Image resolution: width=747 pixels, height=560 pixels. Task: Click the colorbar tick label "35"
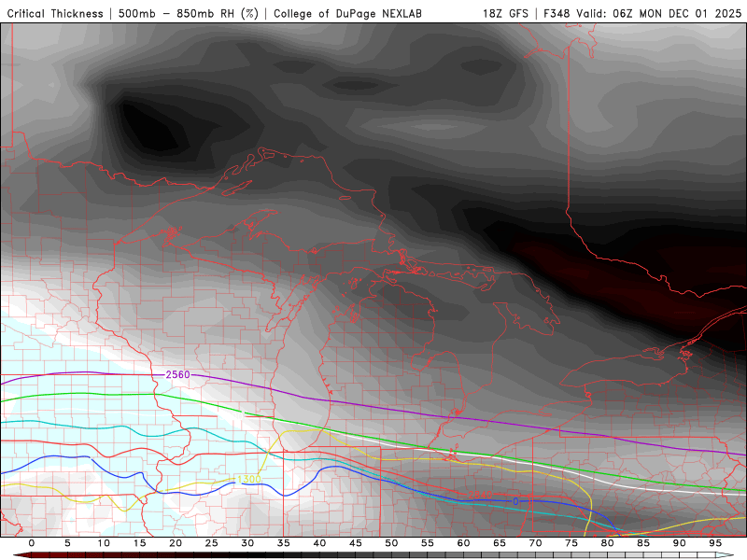tap(284, 543)
